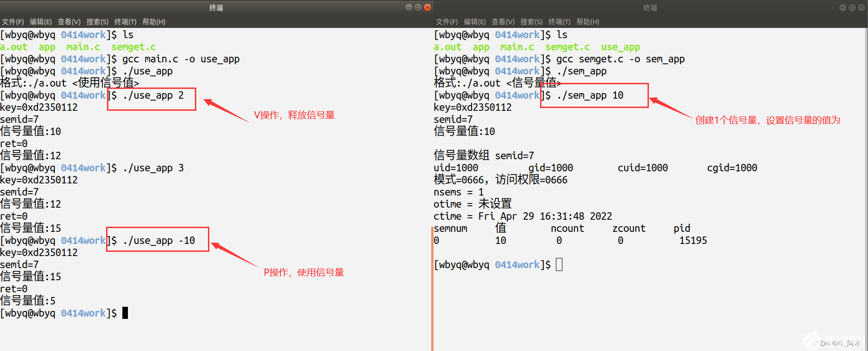Close the right terminal window
Viewport: 868px width, 351px height.
pos(861,7)
